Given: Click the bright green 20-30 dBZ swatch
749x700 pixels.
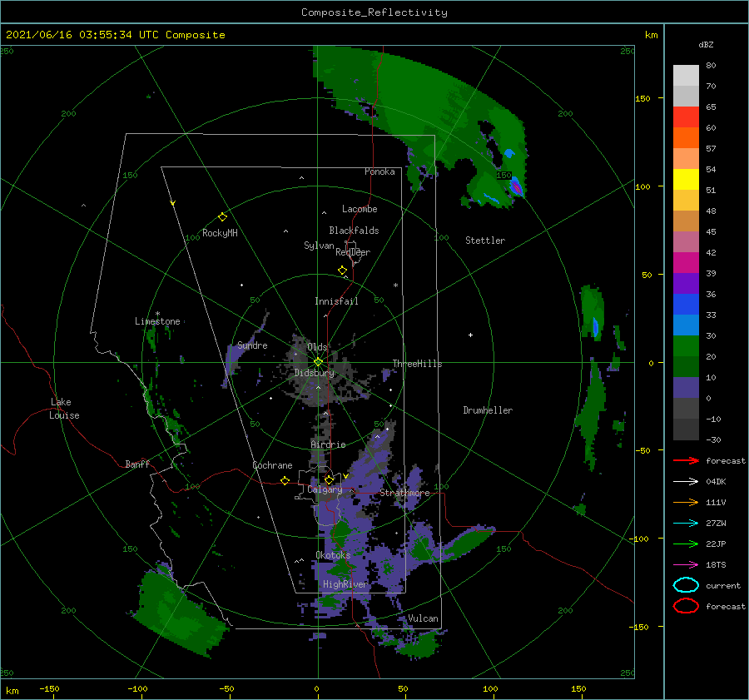Looking at the screenshot, I should pyautogui.click(x=686, y=346).
